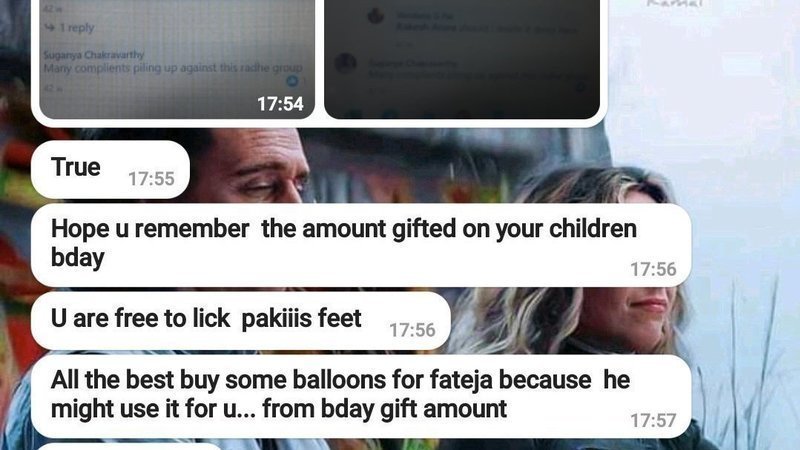Select the 'U are free to lick' message
800x450 pixels.
point(241,321)
